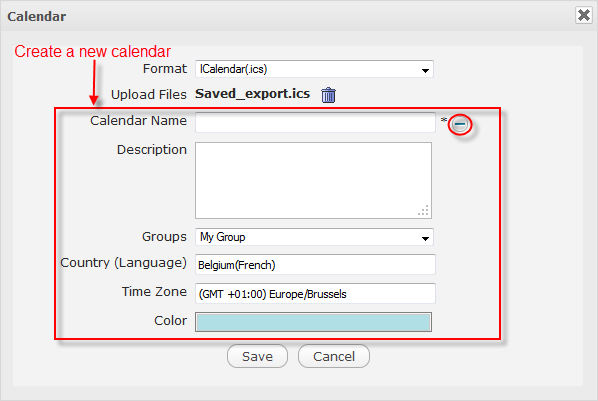Image resolution: width=598 pixels, height=401 pixels.
Task: Collapse new calendar section with minus icon
Action: [x=460, y=124]
